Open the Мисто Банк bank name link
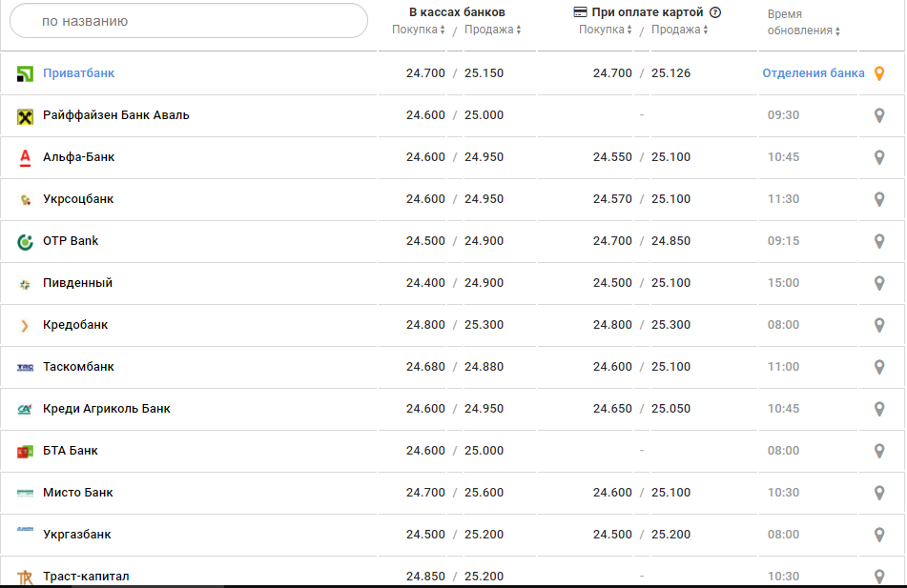907x588 pixels. click(77, 493)
